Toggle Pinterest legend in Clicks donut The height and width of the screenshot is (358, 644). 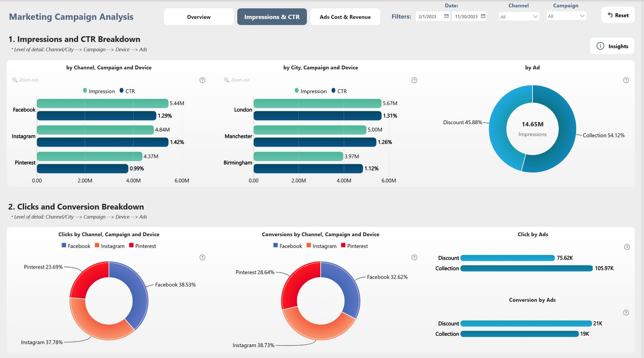(x=142, y=246)
